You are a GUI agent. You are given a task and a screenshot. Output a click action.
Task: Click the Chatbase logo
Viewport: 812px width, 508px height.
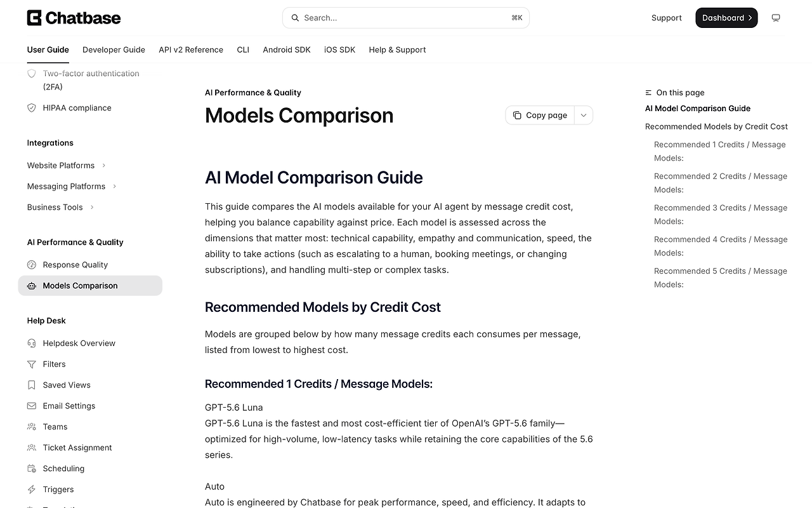[74, 18]
